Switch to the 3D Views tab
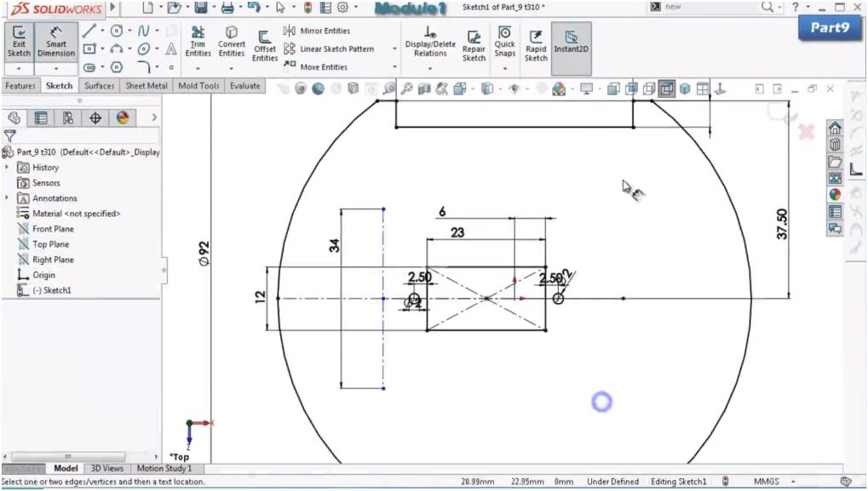Screen dimensions: 868x491 coord(106,468)
